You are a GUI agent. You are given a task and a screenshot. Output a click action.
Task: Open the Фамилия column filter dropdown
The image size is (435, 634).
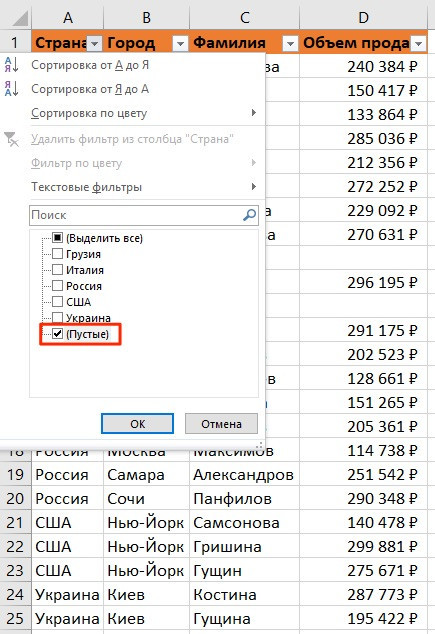[290, 43]
